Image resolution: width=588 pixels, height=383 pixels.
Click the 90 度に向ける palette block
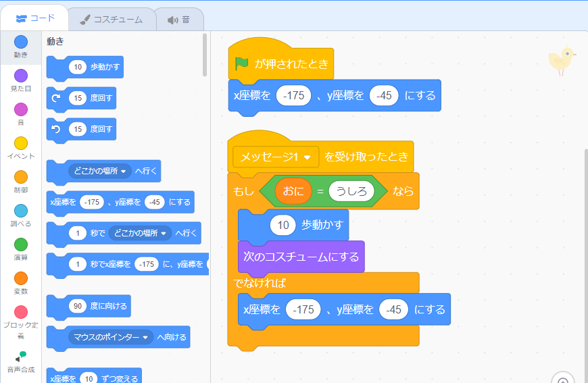tap(89, 306)
